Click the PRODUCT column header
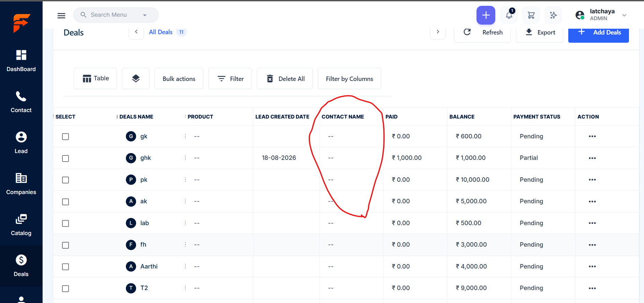The width and height of the screenshot is (644, 303). coord(200,117)
